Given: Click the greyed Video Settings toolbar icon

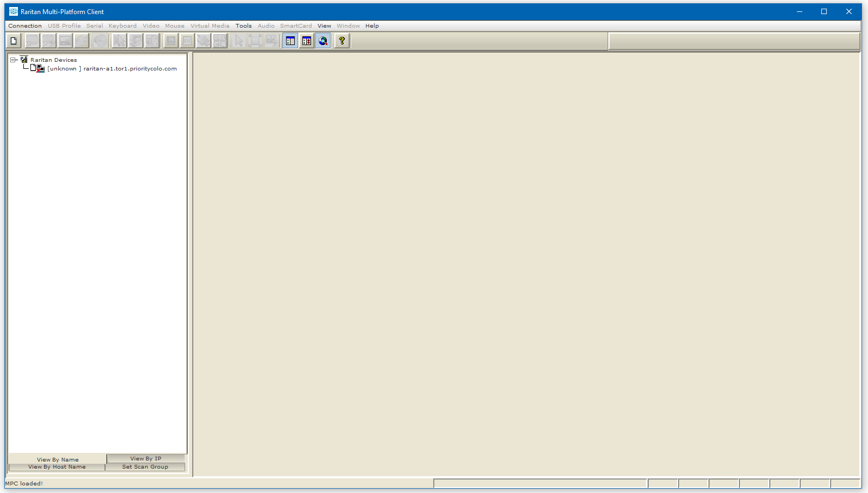Looking at the screenshot, I should (x=49, y=41).
